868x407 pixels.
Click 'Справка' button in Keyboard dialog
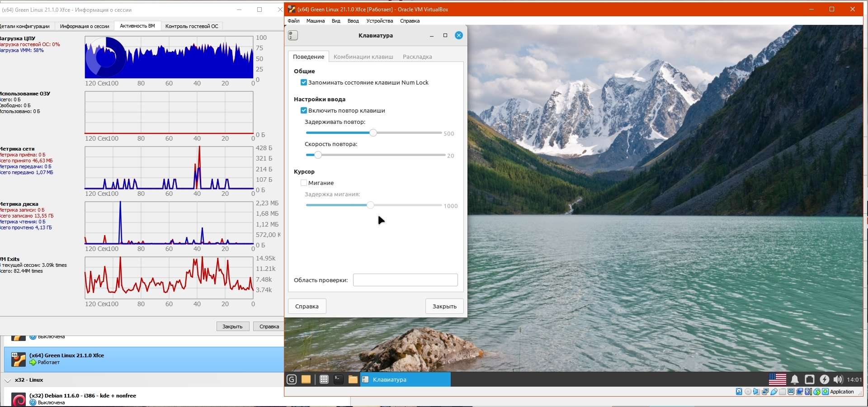coord(307,306)
